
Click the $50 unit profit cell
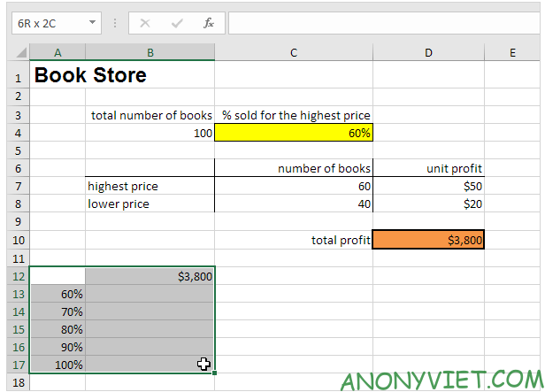428,186
